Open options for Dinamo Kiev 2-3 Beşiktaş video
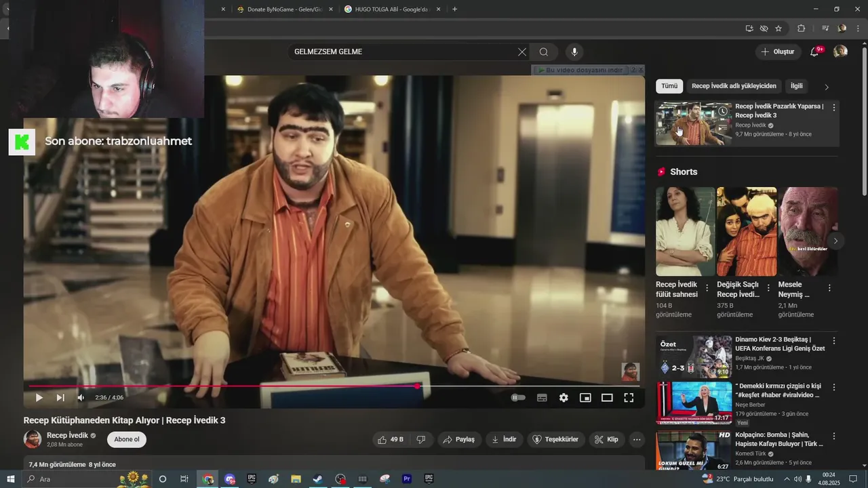The image size is (868, 488). 834,340
